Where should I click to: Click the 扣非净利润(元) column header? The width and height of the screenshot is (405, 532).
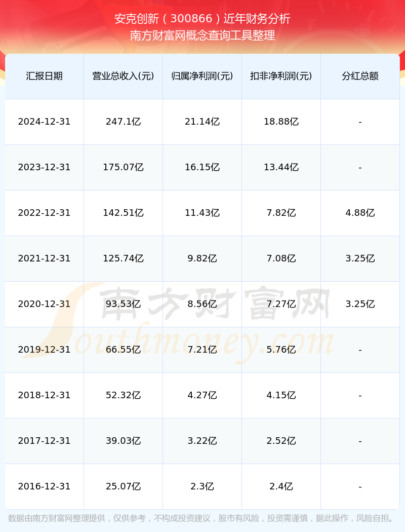click(x=281, y=76)
